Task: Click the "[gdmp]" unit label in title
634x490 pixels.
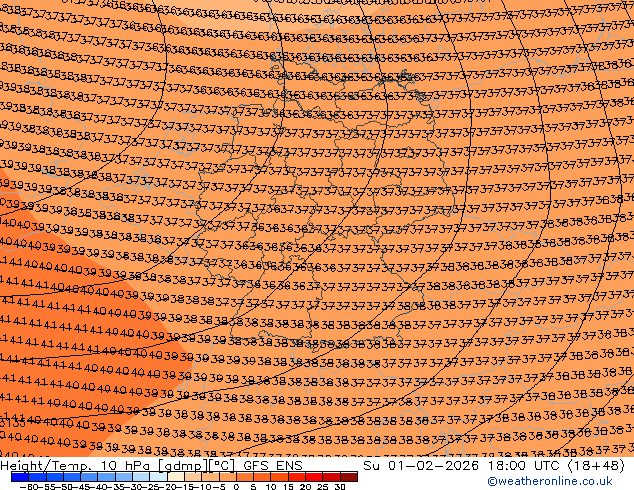Action: click(183, 466)
